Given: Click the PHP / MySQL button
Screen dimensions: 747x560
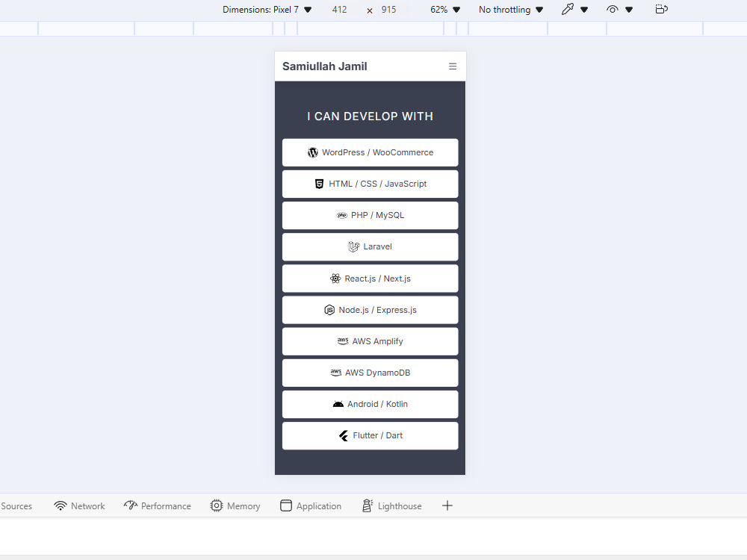Looking at the screenshot, I should [x=371, y=215].
